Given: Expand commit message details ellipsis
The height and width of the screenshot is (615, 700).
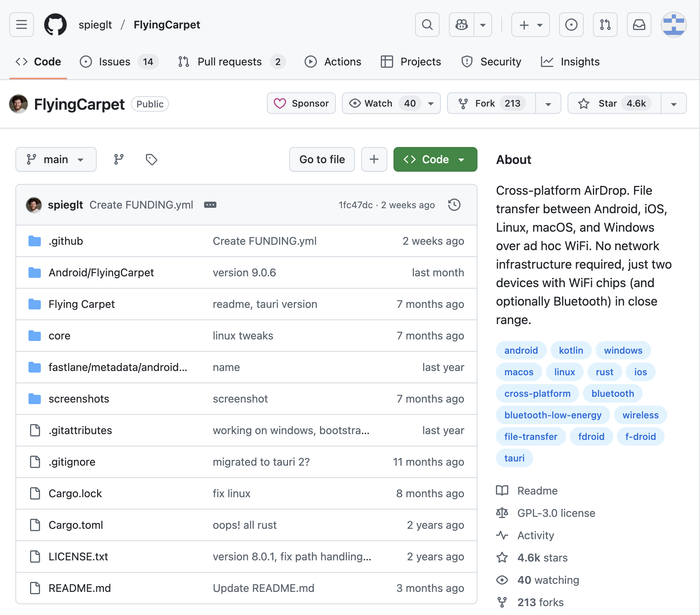Looking at the screenshot, I should click(x=210, y=205).
